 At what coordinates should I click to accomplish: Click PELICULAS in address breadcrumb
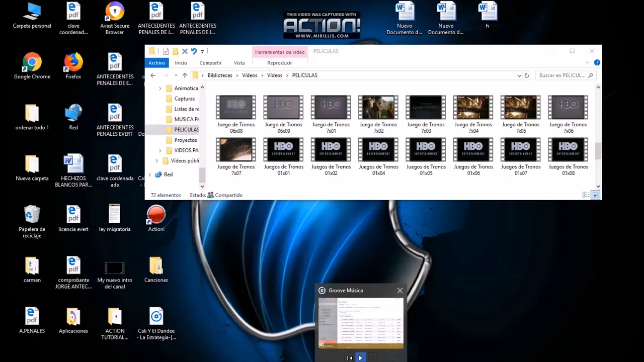[304, 75]
